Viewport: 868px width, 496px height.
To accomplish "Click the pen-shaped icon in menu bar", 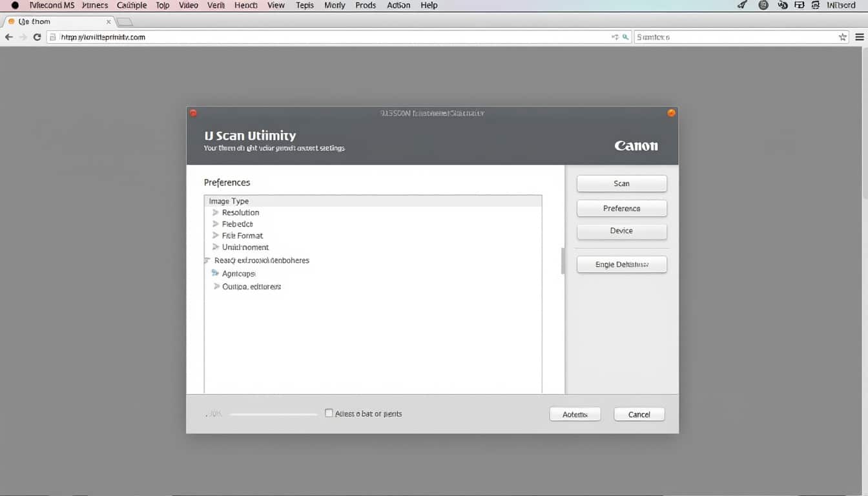I will [742, 5].
